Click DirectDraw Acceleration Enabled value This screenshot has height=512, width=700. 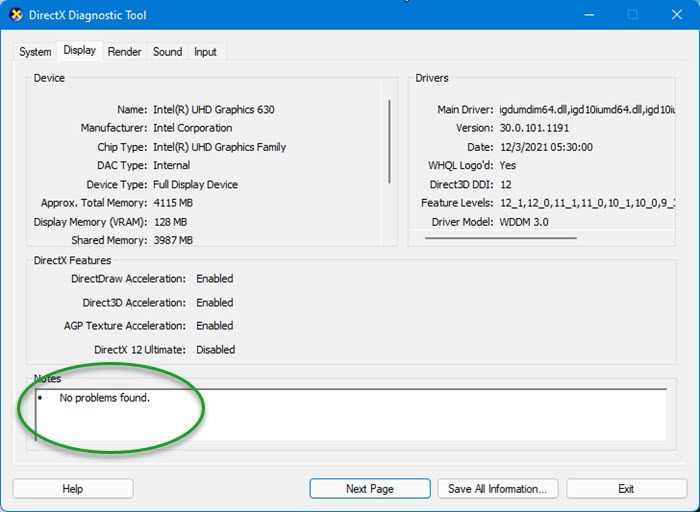215,279
